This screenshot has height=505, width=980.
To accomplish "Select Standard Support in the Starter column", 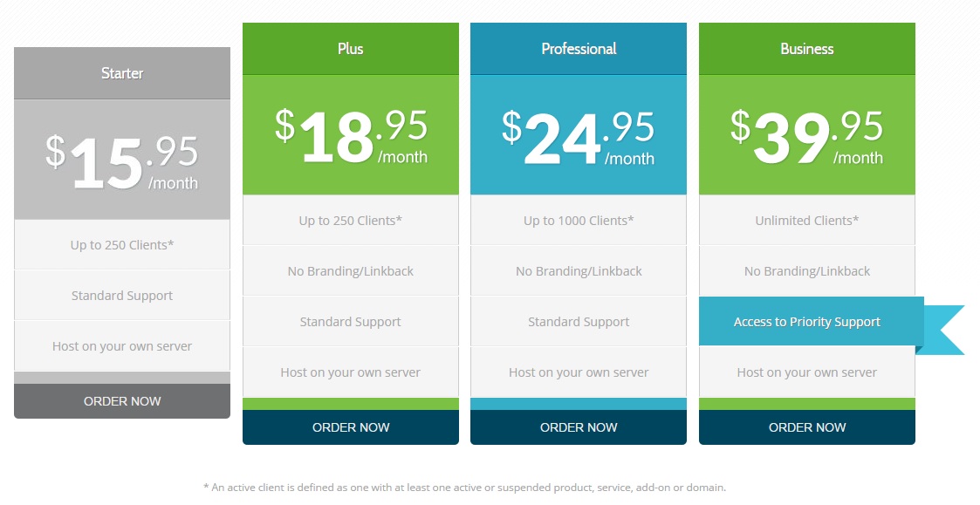I will (122, 296).
